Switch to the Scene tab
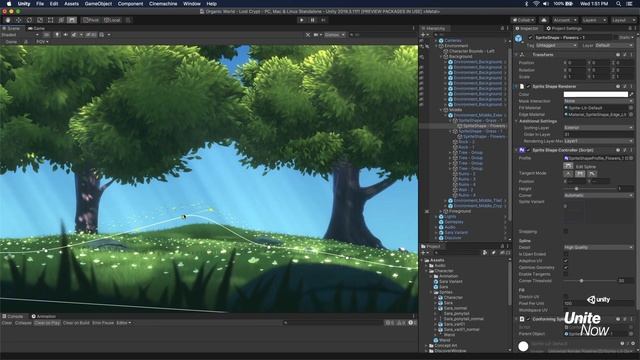 click(x=12, y=28)
